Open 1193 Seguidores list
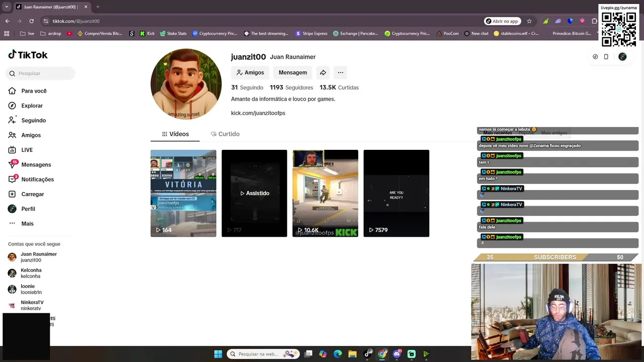This screenshot has width=644, height=362. tap(291, 87)
